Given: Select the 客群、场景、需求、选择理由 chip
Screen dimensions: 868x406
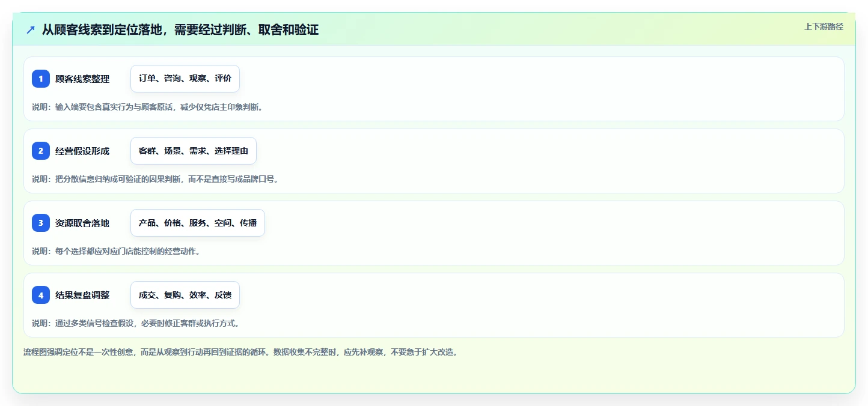Looking at the screenshot, I should point(194,151).
